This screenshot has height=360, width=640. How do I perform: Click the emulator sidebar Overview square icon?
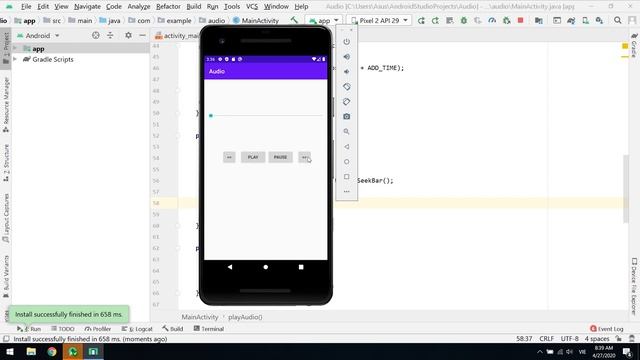point(347,176)
